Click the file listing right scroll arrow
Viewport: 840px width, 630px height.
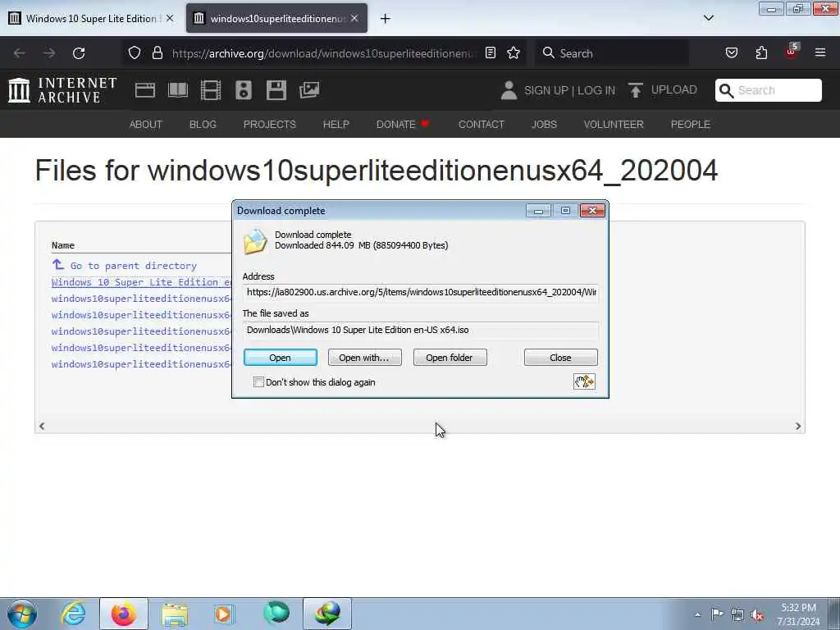point(797,426)
